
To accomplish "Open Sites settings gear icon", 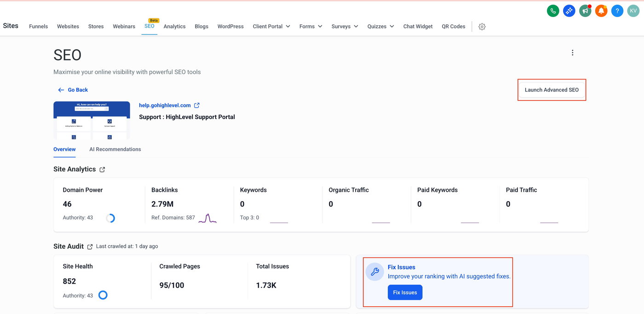I will click(x=482, y=27).
